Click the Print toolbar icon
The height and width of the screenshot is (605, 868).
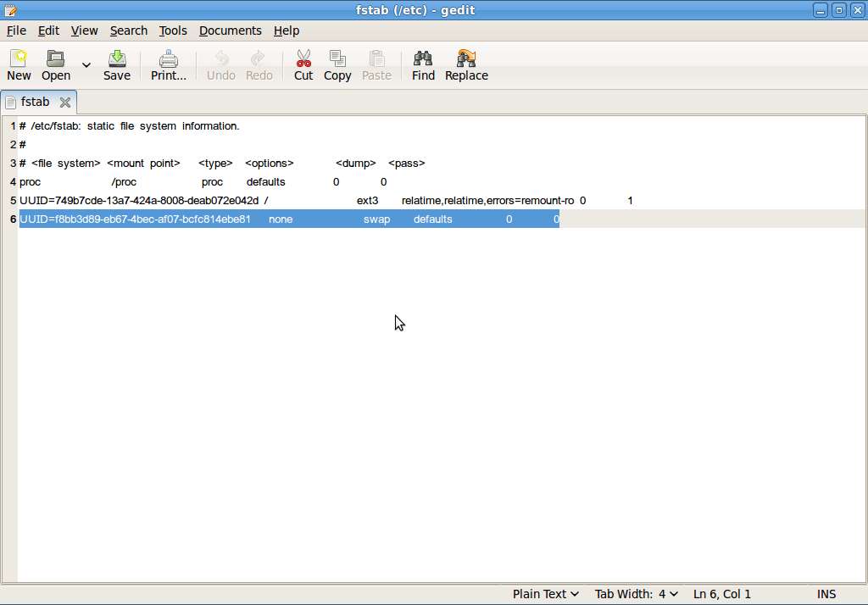(169, 64)
